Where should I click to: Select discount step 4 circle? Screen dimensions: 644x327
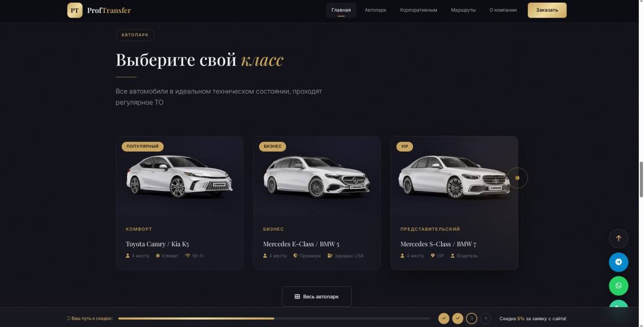tap(485, 318)
